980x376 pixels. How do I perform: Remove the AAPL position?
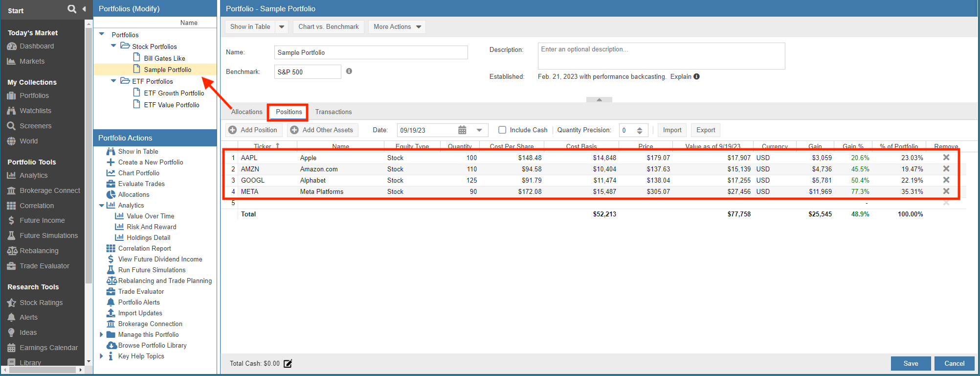click(x=946, y=157)
